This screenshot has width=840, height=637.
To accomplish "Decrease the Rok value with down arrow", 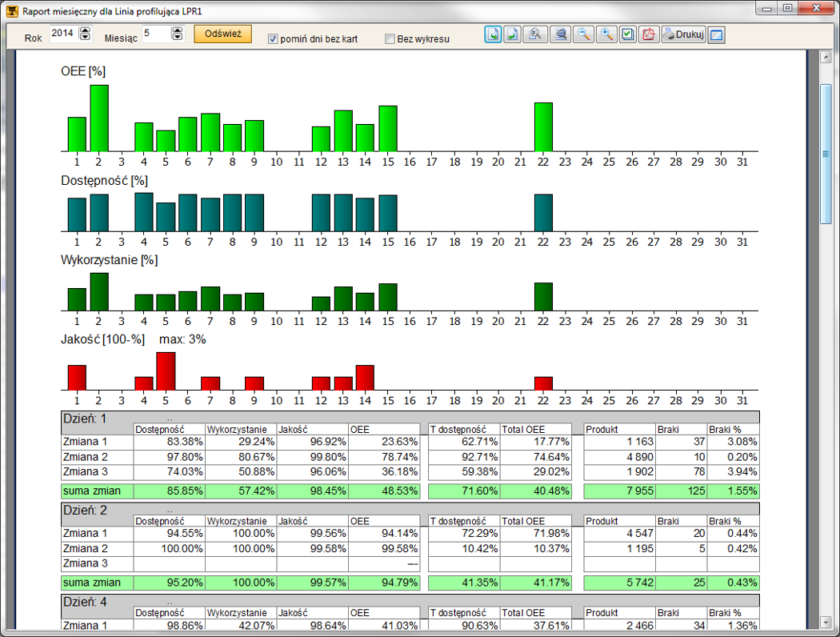I will click(x=85, y=37).
